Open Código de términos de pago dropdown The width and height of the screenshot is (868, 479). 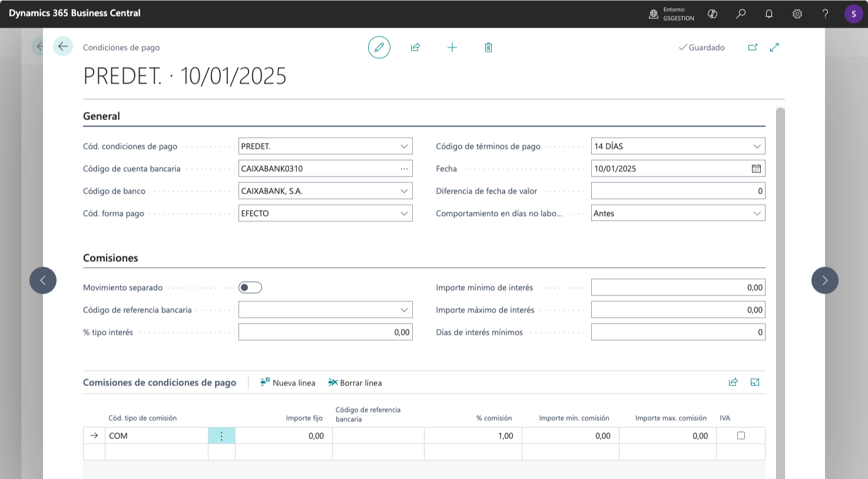tap(757, 147)
